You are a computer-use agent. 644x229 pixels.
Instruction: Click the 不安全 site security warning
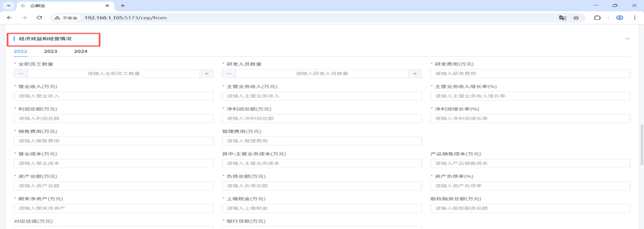(66, 18)
